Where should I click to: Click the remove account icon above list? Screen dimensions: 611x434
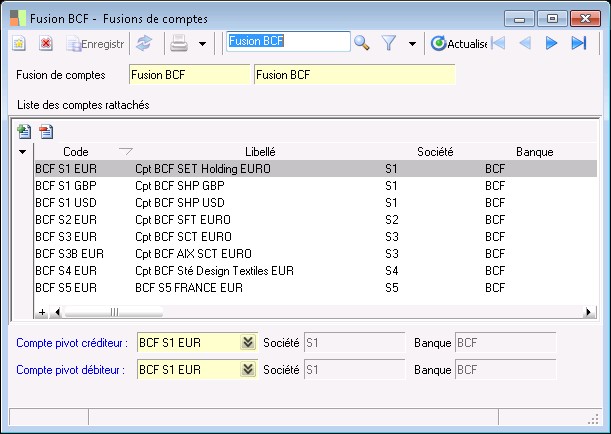click(45, 131)
